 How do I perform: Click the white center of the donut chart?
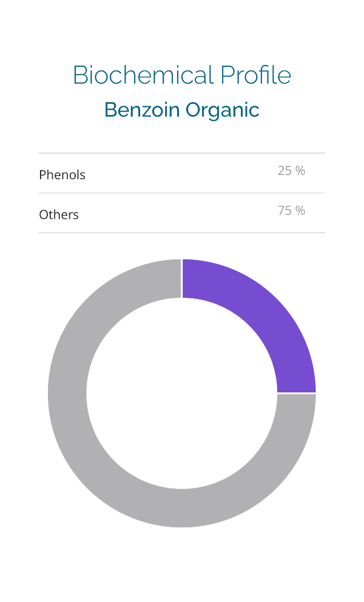(x=182, y=394)
